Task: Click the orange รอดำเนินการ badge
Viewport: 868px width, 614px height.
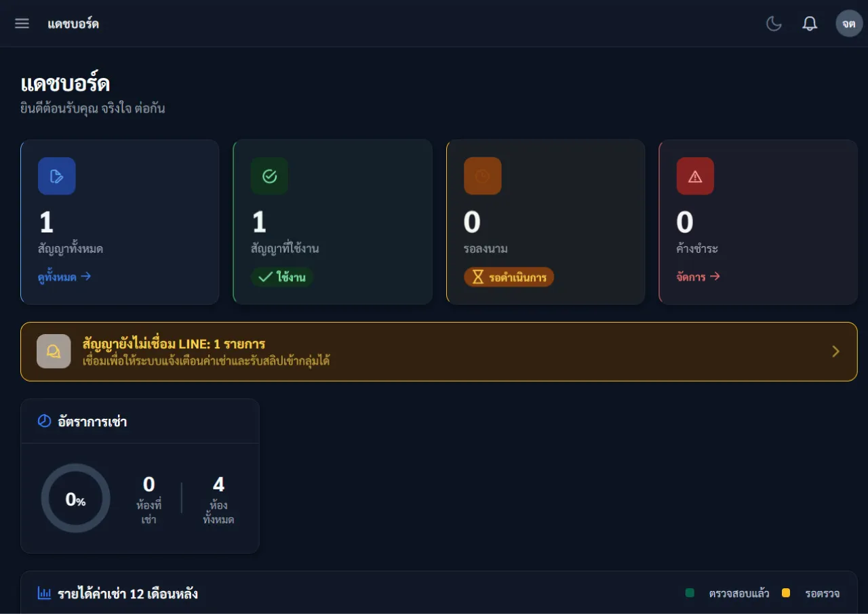Action: pyautogui.click(x=509, y=277)
